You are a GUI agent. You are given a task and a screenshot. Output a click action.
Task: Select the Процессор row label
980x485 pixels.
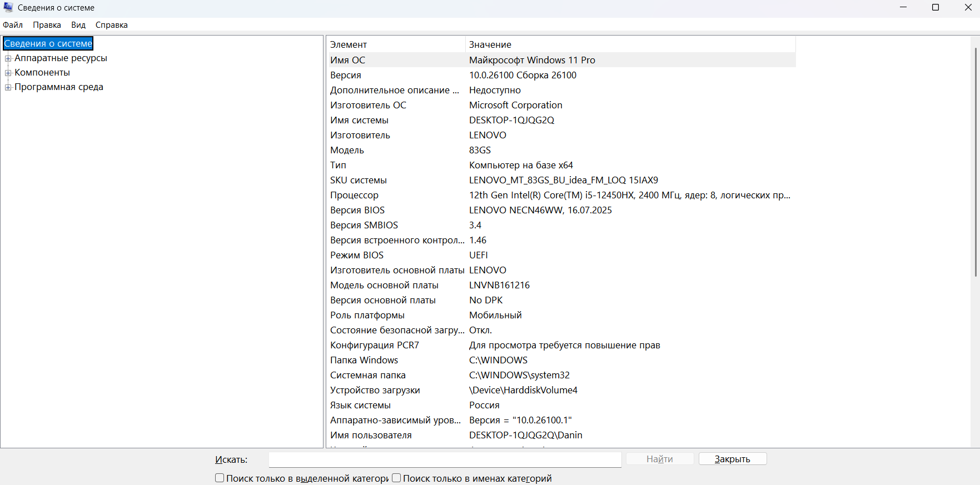pyautogui.click(x=354, y=195)
